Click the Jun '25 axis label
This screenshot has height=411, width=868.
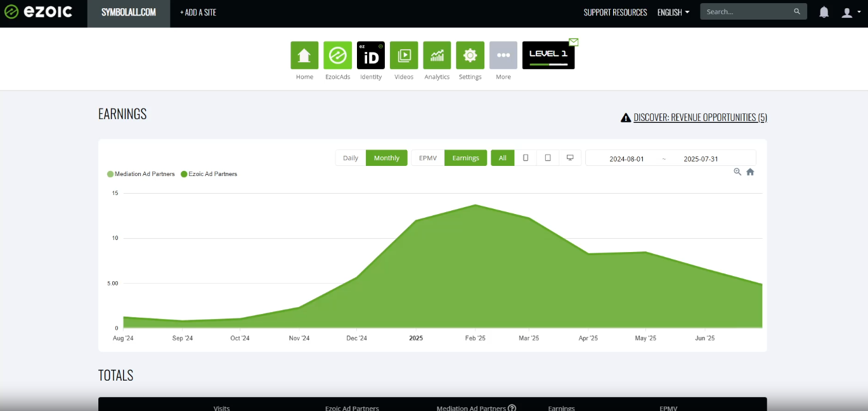pos(704,338)
